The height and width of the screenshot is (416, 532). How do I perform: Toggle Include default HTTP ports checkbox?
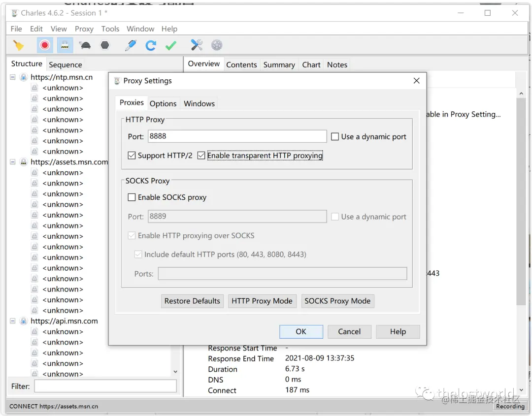[138, 255]
